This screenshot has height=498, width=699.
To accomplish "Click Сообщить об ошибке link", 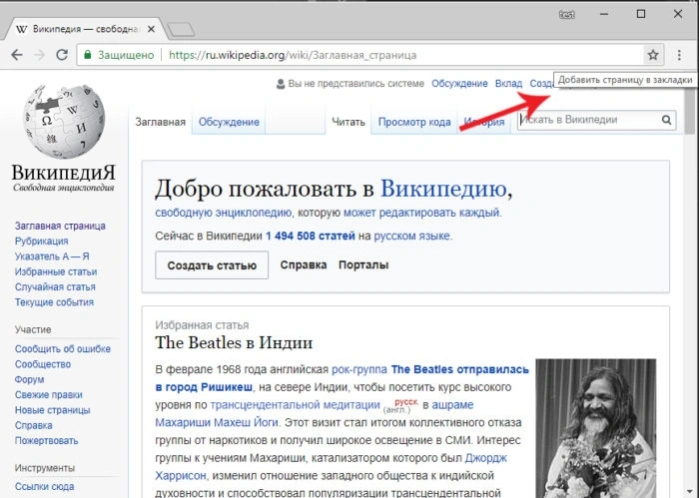I will coord(62,349).
